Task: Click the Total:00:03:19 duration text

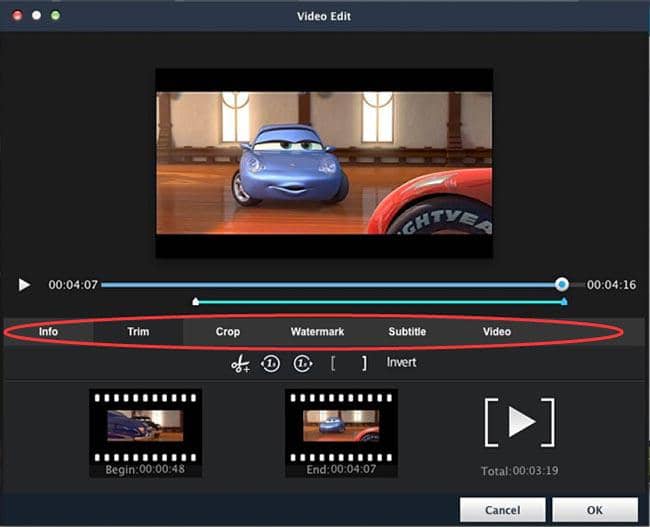Action: [x=519, y=471]
